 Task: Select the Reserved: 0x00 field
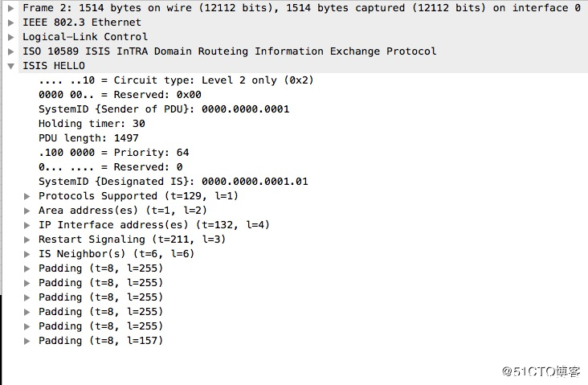click(120, 95)
